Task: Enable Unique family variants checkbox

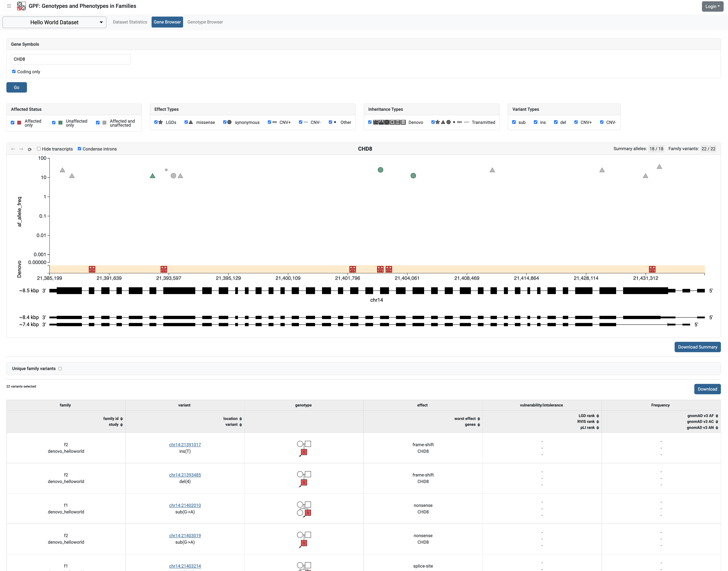Action: tap(60, 369)
